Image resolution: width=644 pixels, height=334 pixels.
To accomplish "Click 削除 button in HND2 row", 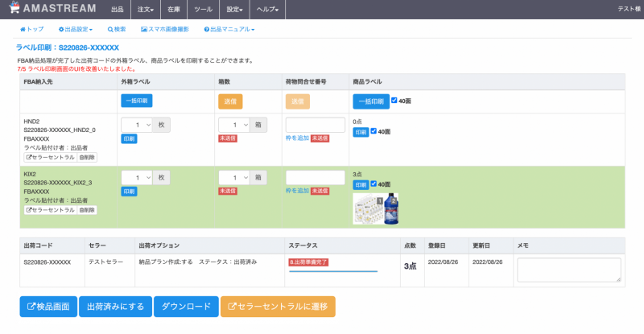I will (87, 158).
